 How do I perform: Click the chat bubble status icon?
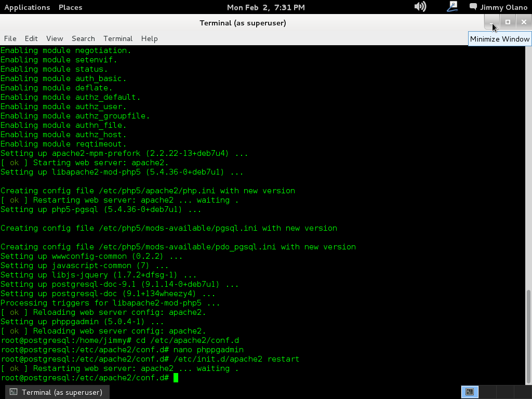tap(473, 7)
